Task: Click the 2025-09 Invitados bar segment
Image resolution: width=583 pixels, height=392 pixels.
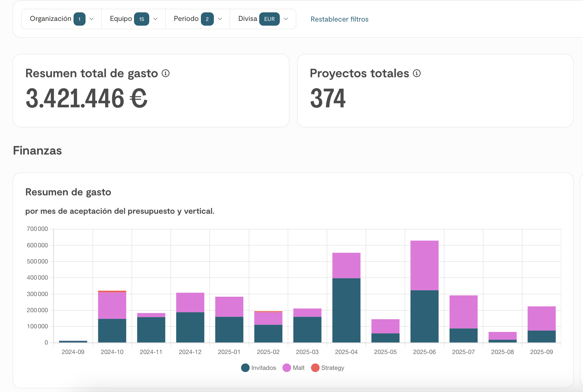Action: coord(541,336)
